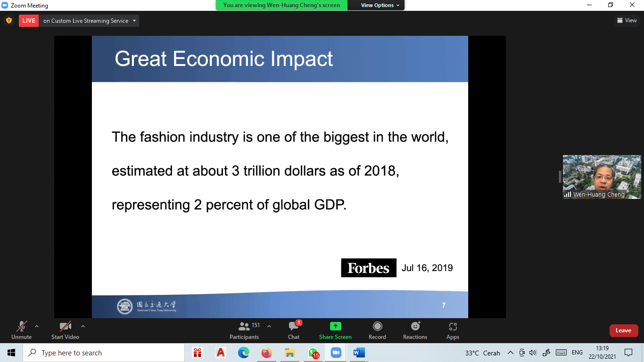The width and height of the screenshot is (644, 362).
Task: Open Microsoft Word from the taskbar
Action: [x=359, y=353]
